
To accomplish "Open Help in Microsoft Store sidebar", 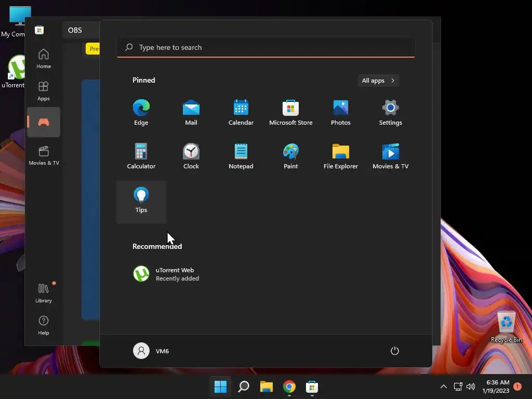I will coord(44,325).
